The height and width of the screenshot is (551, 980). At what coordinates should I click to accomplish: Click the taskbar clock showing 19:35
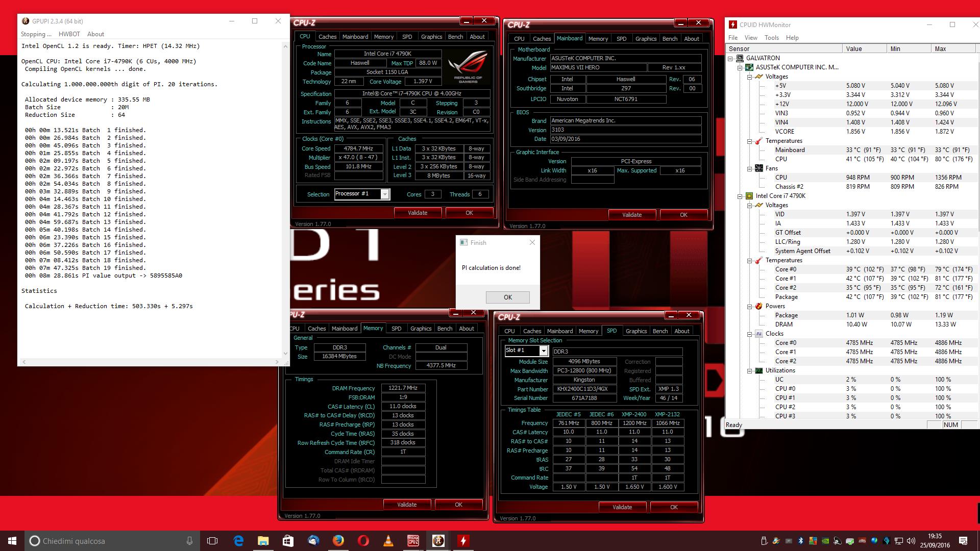click(x=935, y=541)
